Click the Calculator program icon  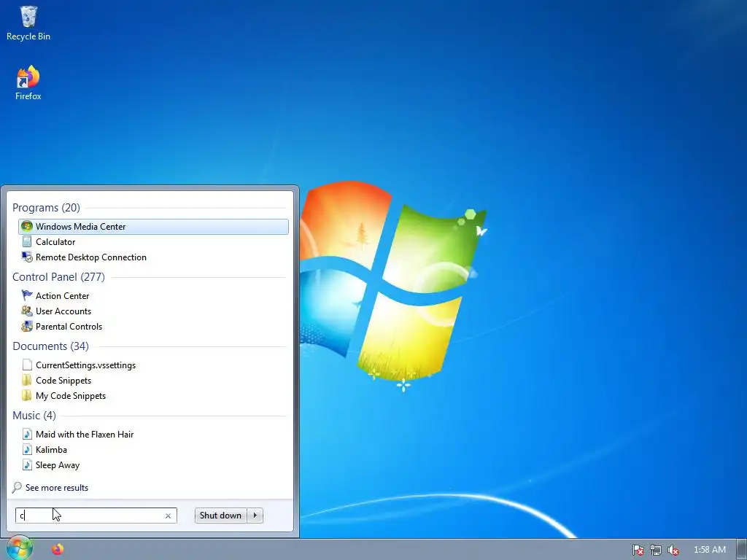pyautogui.click(x=27, y=241)
